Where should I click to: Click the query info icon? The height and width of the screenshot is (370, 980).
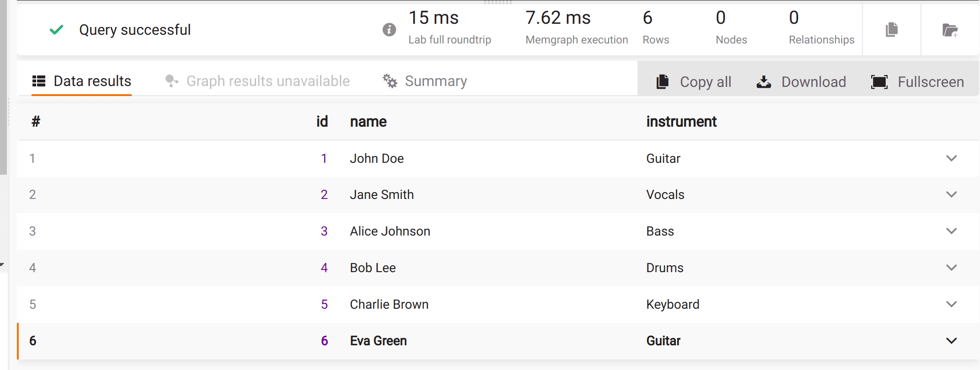point(389,30)
